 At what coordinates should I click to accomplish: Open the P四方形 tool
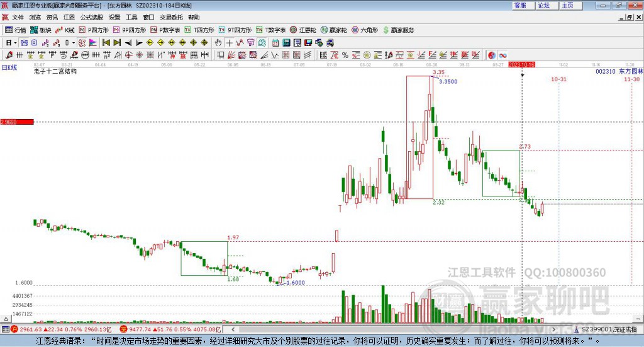pos(94,30)
